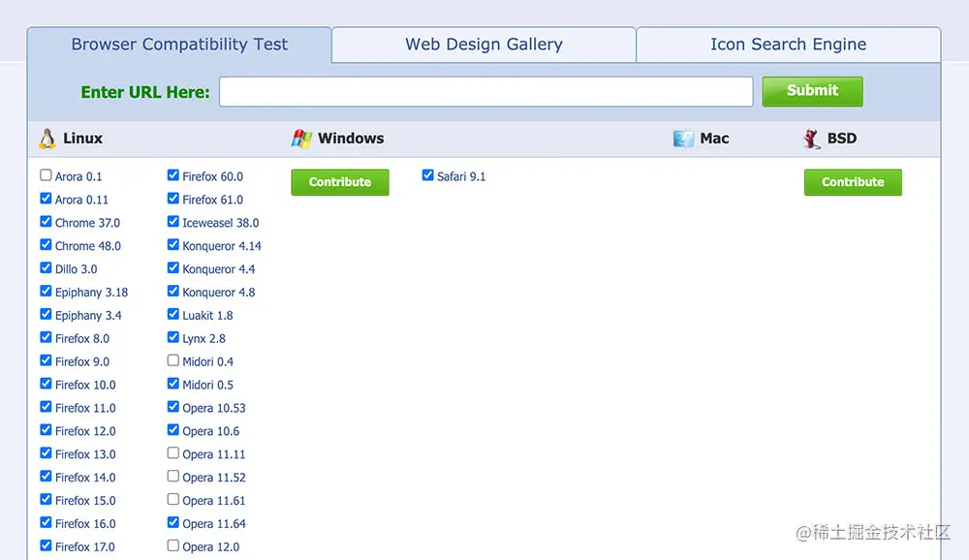Disable the Lynx 2.8 checkbox
This screenshot has height=560, width=969.
click(173, 337)
